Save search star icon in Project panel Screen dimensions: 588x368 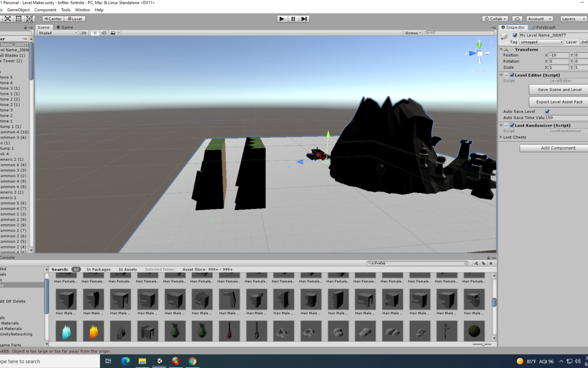pos(491,263)
